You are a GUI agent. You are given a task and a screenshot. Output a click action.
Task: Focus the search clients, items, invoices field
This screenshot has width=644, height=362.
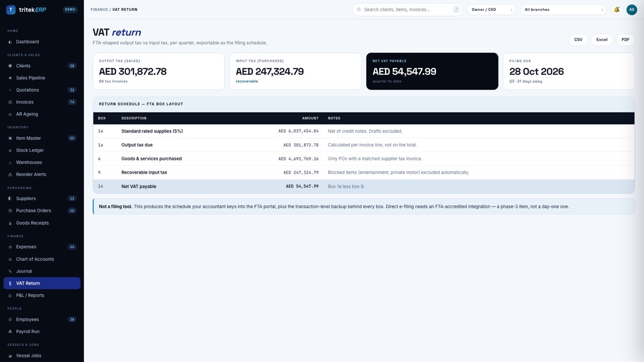tap(407, 10)
